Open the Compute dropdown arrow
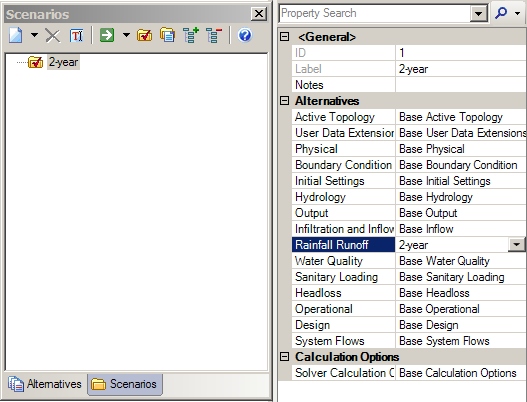The width and height of the screenshot is (527, 402). 126,35
